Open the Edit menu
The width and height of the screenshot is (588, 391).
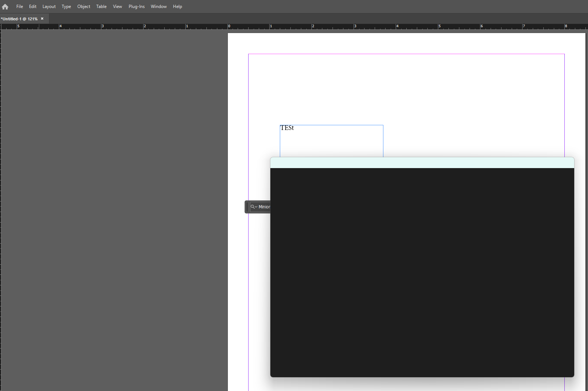click(32, 6)
